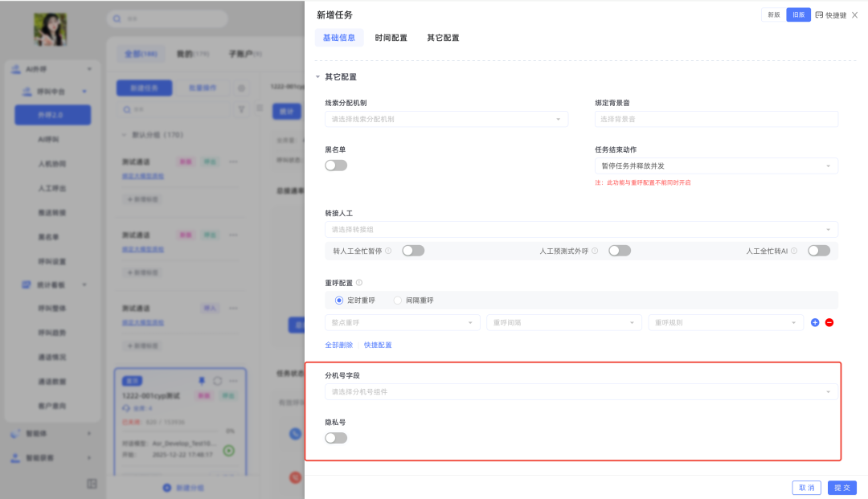The width and height of the screenshot is (868, 499).
Task: Click the help icon next to 重呼配置
Action: tap(359, 283)
